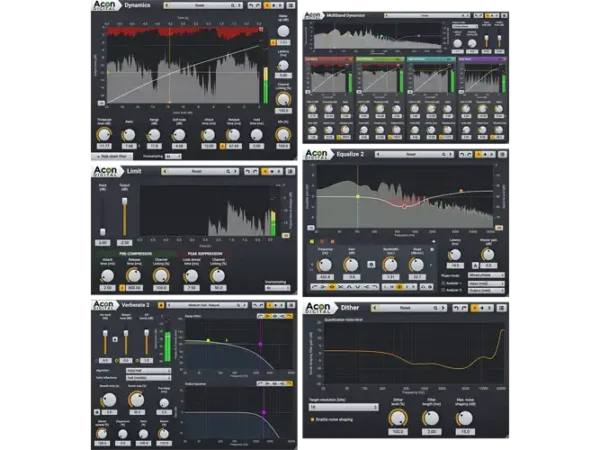Select green band 1 marker in Equalize 2
The height and width of the screenshot is (450, 600).
click(311, 241)
